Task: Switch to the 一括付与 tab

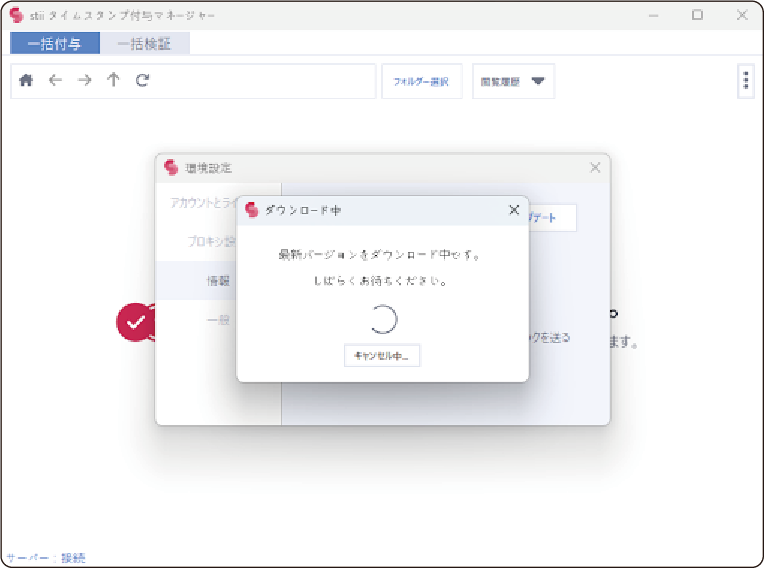Action: click(55, 44)
